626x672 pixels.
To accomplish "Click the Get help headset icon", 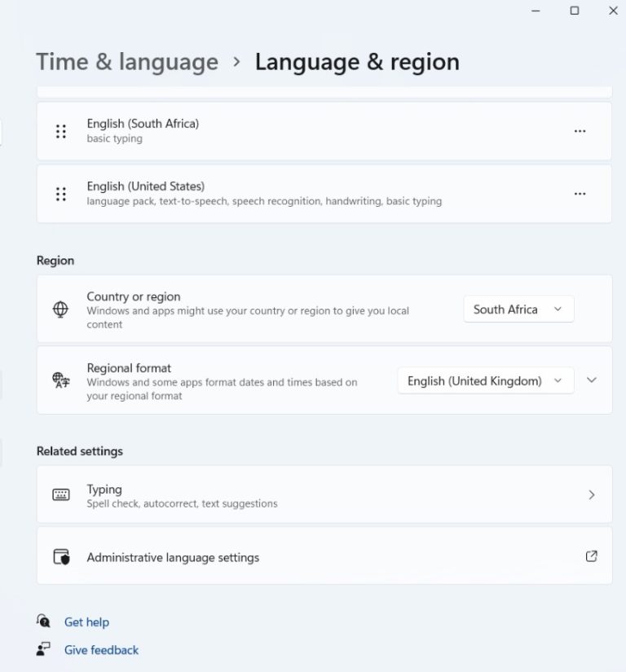I will tap(43, 621).
